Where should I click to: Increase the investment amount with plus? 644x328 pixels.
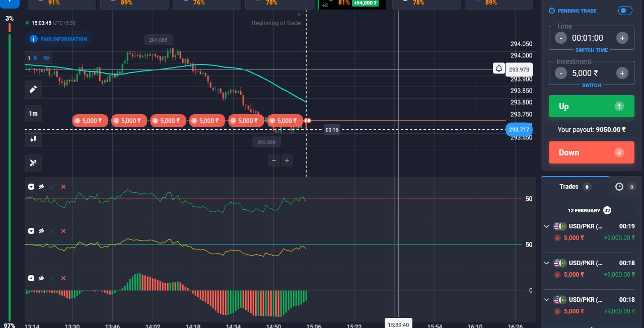click(x=622, y=73)
